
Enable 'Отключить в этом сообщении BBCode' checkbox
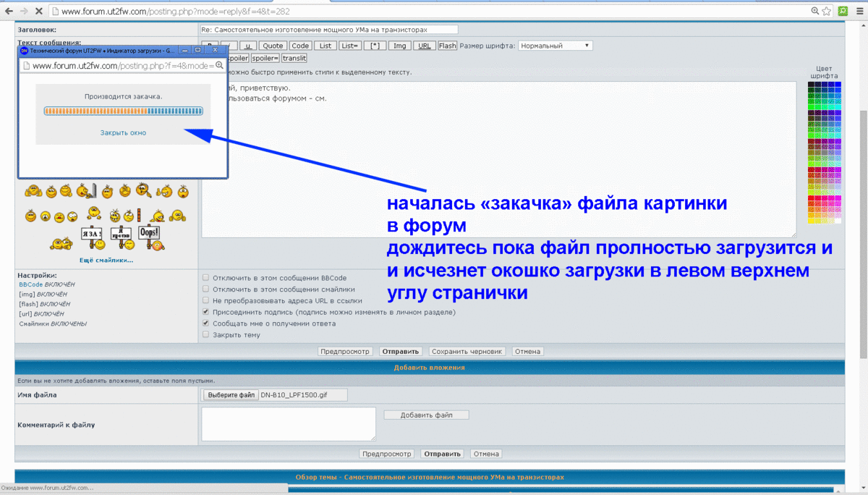[x=206, y=277]
